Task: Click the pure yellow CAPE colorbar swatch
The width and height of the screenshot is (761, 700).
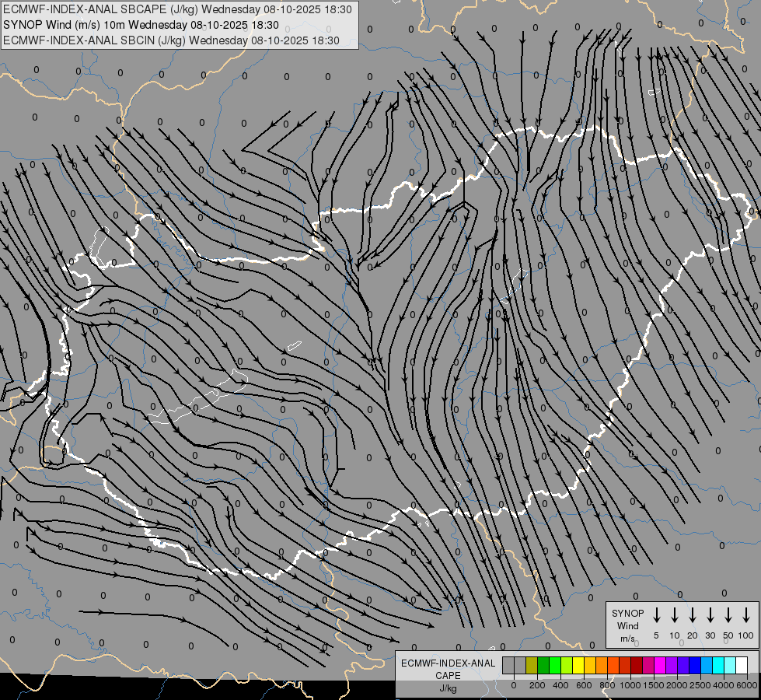Action: (578, 665)
